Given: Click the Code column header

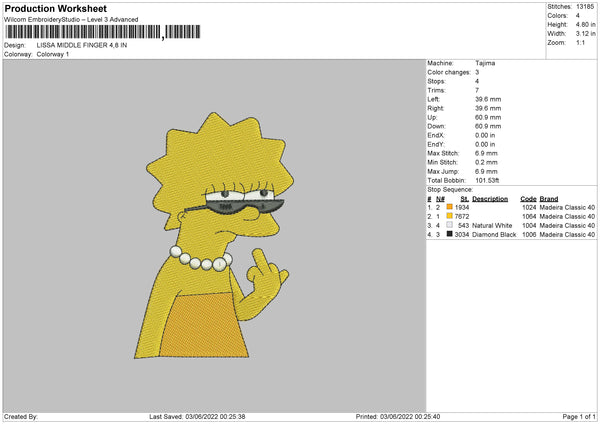Looking at the screenshot, I should (x=528, y=199).
